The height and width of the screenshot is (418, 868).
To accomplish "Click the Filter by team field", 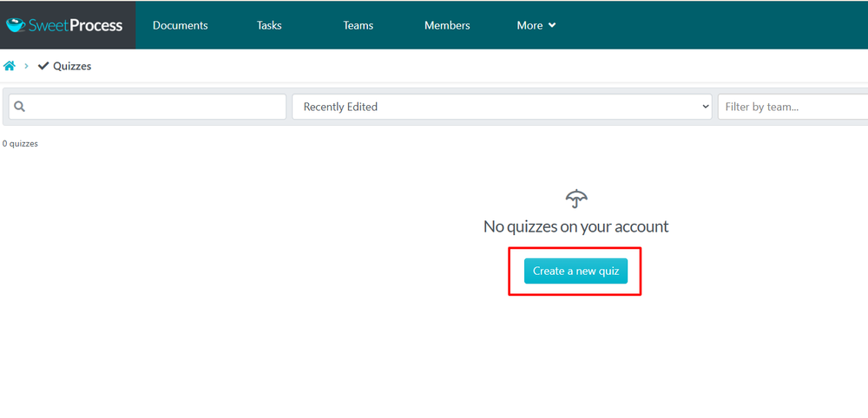I will (x=790, y=107).
